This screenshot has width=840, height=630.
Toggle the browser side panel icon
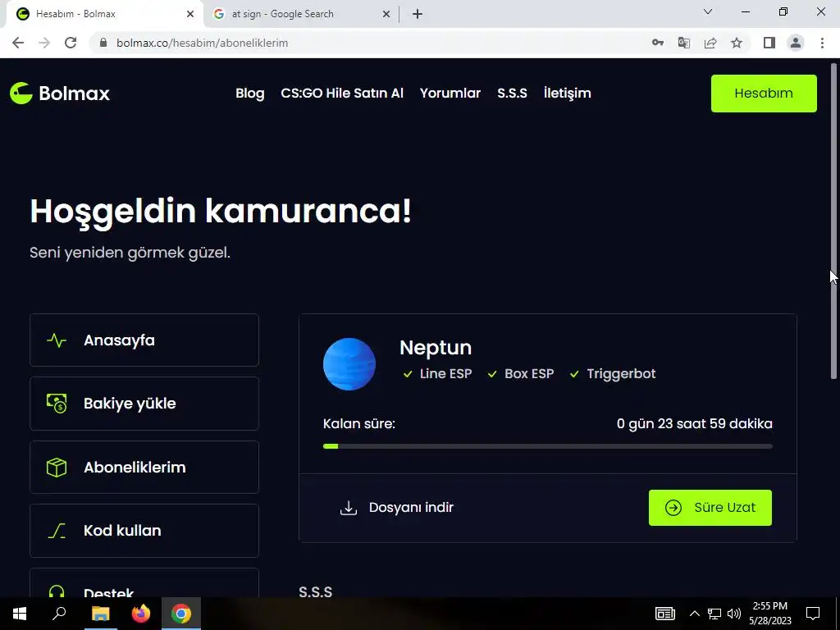(769, 43)
